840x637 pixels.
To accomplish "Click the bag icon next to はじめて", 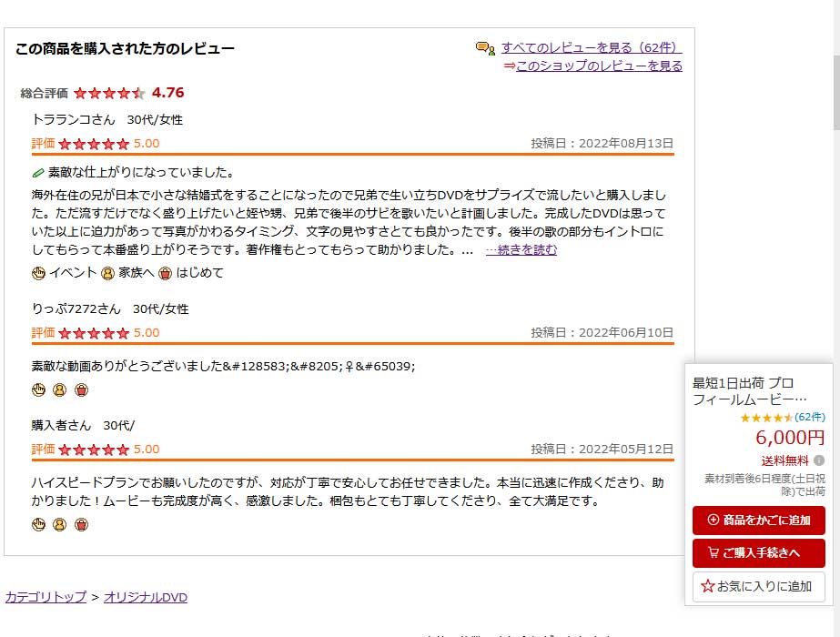I will (165, 273).
